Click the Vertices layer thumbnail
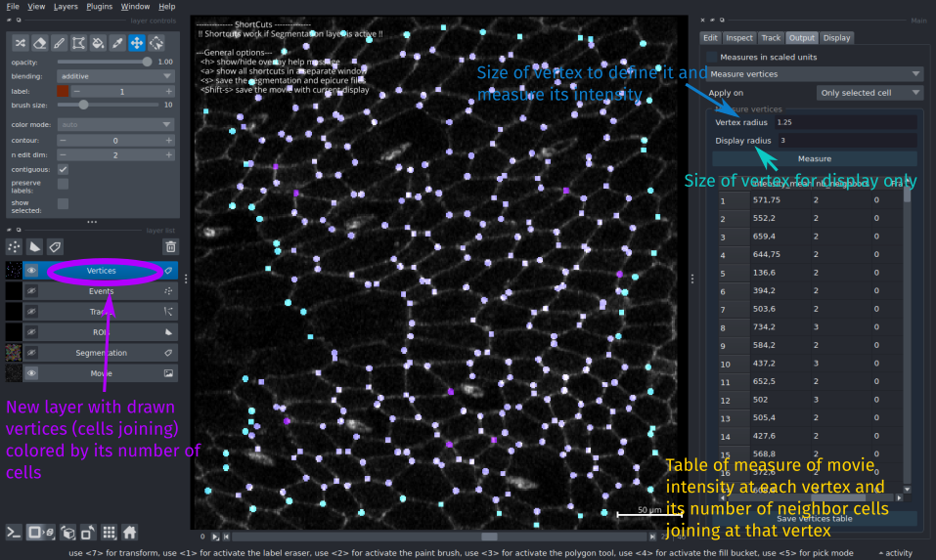The image size is (936, 560). tap(13, 271)
